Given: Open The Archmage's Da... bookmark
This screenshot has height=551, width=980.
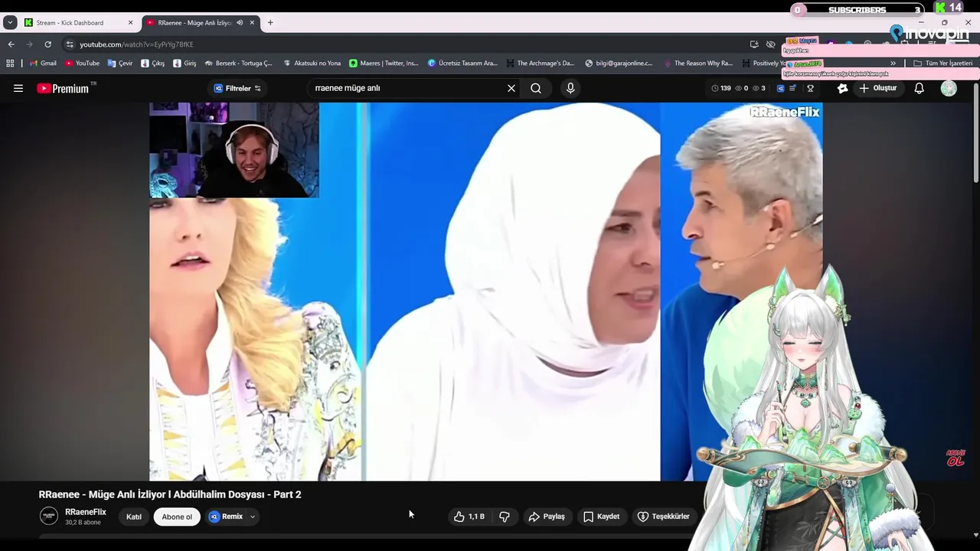Looking at the screenshot, I should point(540,63).
